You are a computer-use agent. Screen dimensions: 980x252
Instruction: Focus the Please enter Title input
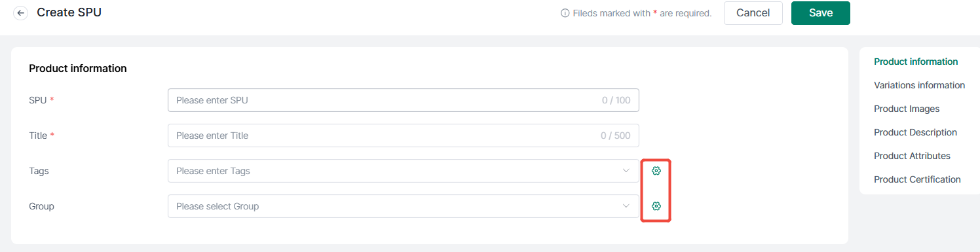pos(404,135)
